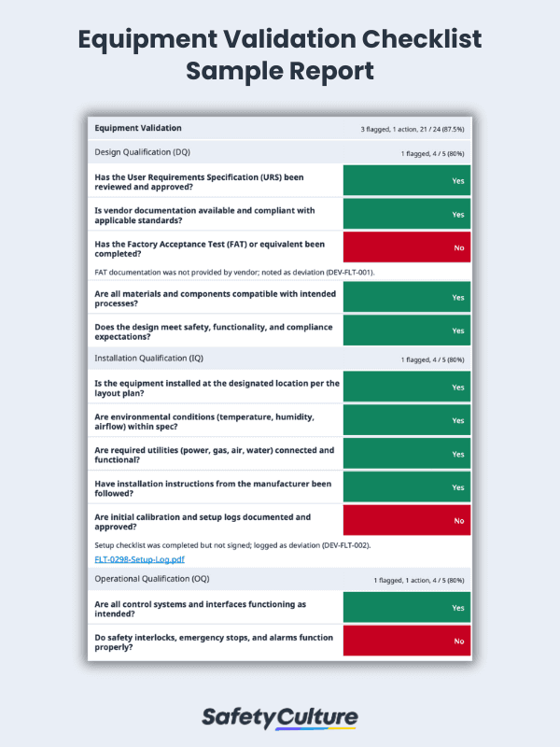Click the SafetyCulture logo at the bottom
The height and width of the screenshot is (747, 560).
280,717
